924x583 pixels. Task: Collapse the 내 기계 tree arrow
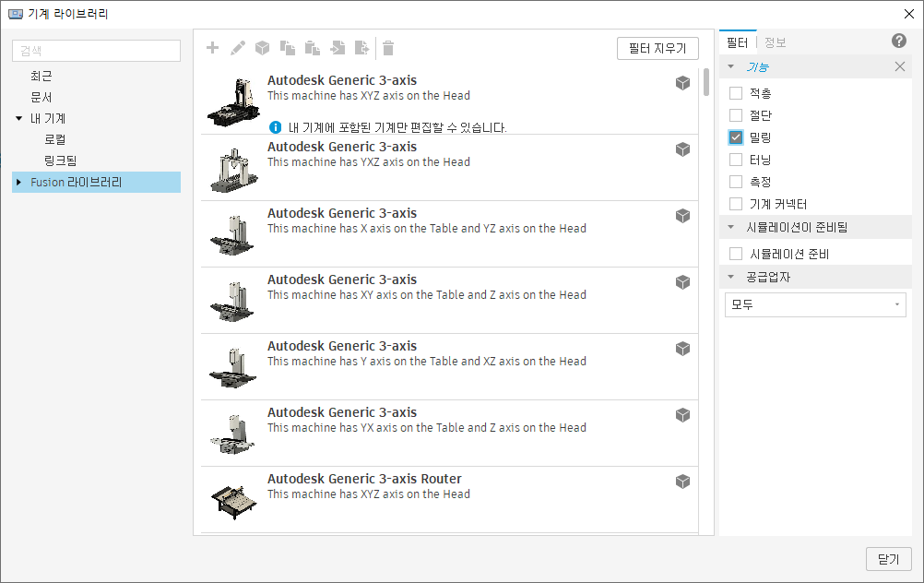pyautogui.click(x=18, y=118)
